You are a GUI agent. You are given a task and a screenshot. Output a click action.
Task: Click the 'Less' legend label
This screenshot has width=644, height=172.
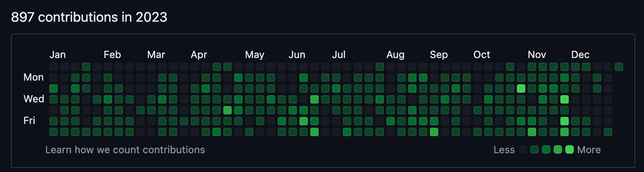tap(504, 150)
